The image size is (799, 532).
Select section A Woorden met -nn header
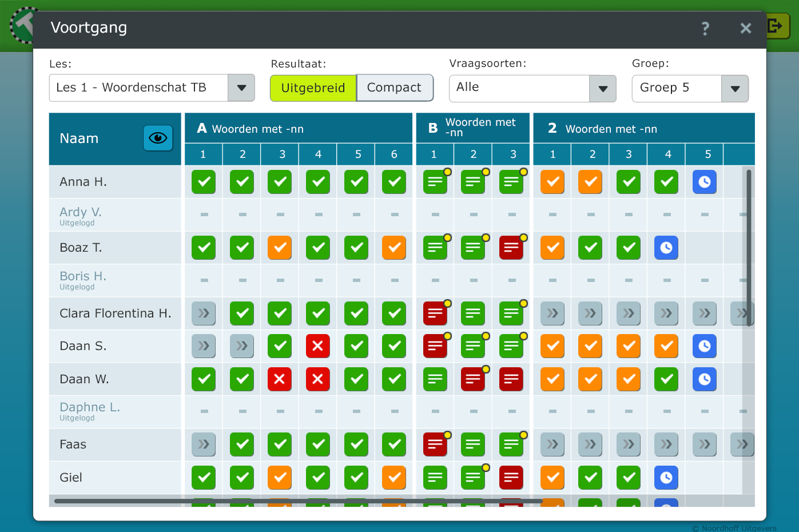299,129
